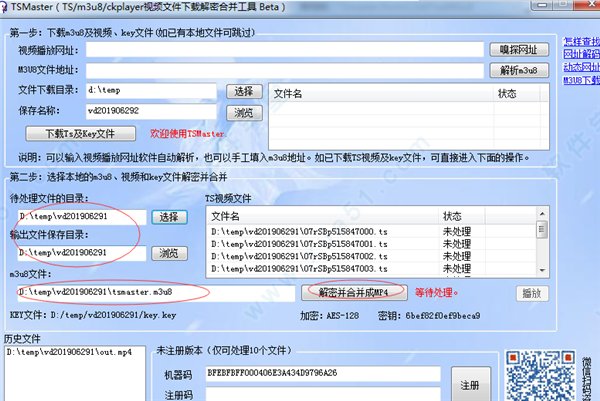The width and height of the screenshot is (600, 401).
Task: Click 浏览 for 输出文件保存目录
Action: [169, 254]
